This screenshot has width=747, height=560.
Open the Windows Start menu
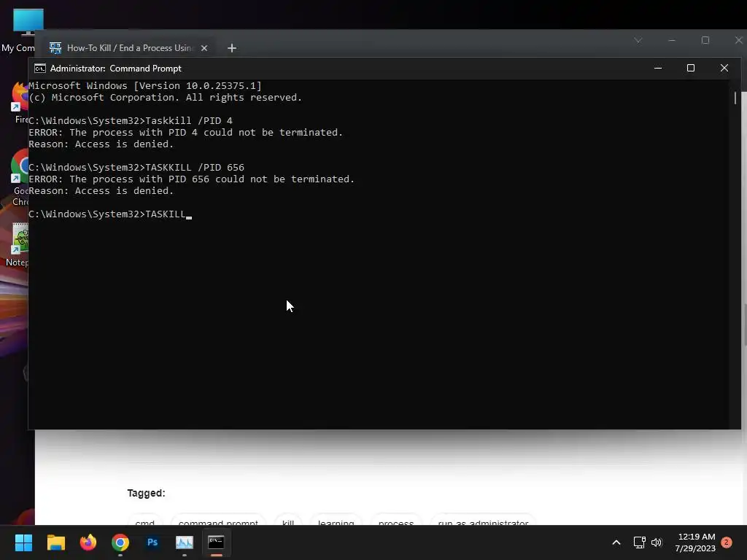(23, 542)
